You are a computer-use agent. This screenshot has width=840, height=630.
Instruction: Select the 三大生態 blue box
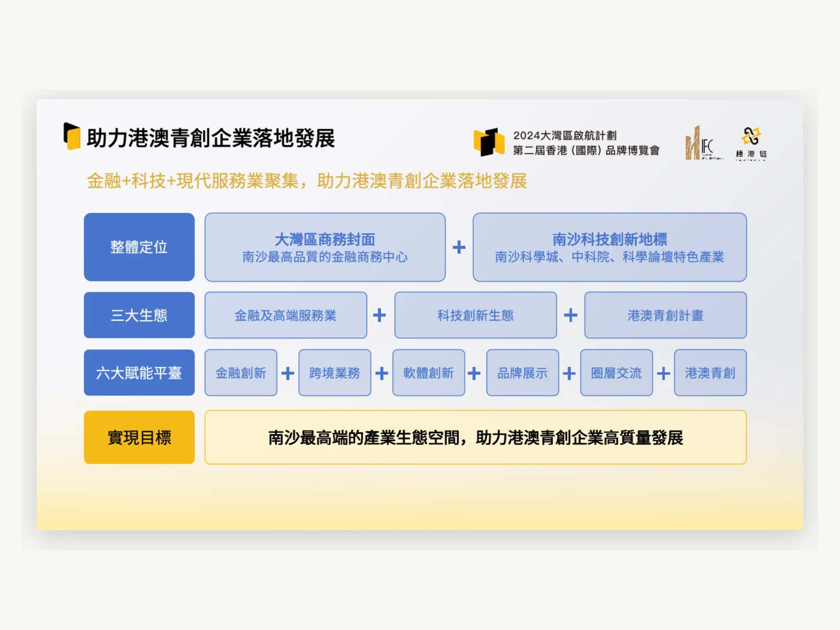click(139, 315)
